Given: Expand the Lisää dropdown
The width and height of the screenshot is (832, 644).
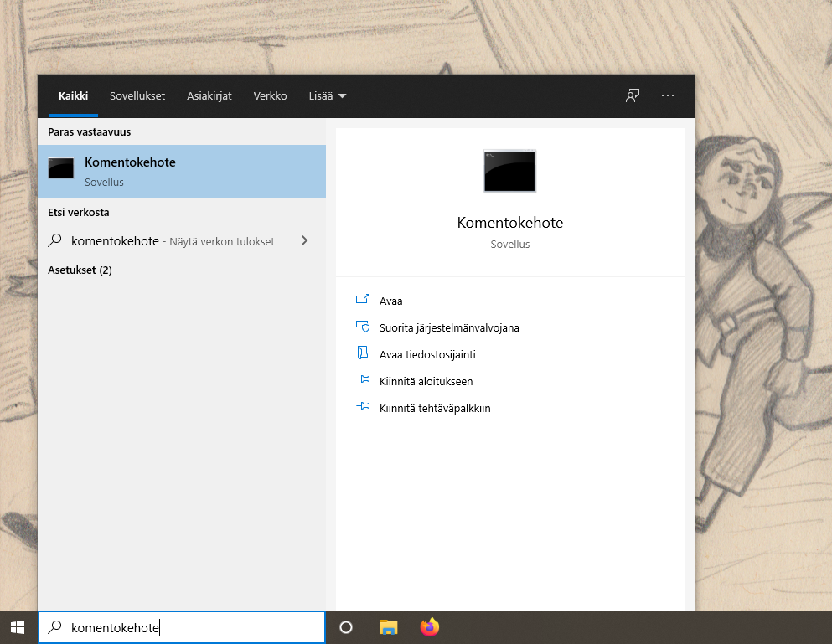Looking at the screenshot, I should 328,96.
